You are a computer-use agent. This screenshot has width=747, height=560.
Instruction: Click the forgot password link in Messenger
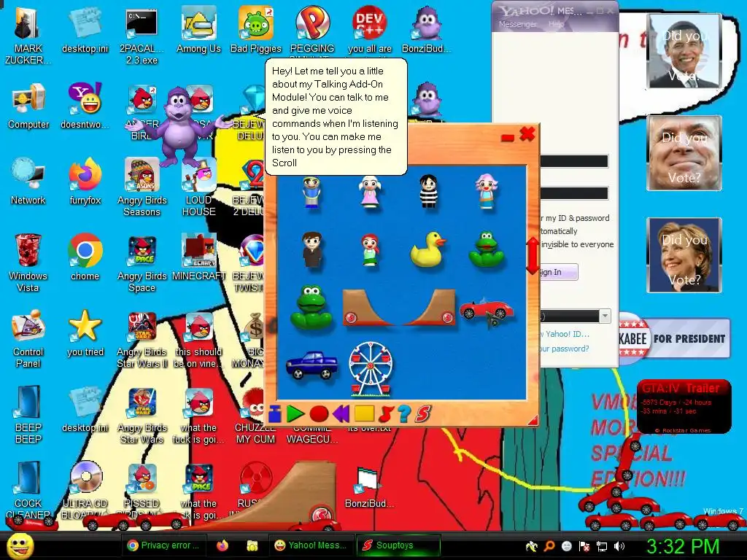(x=564, y=348)
